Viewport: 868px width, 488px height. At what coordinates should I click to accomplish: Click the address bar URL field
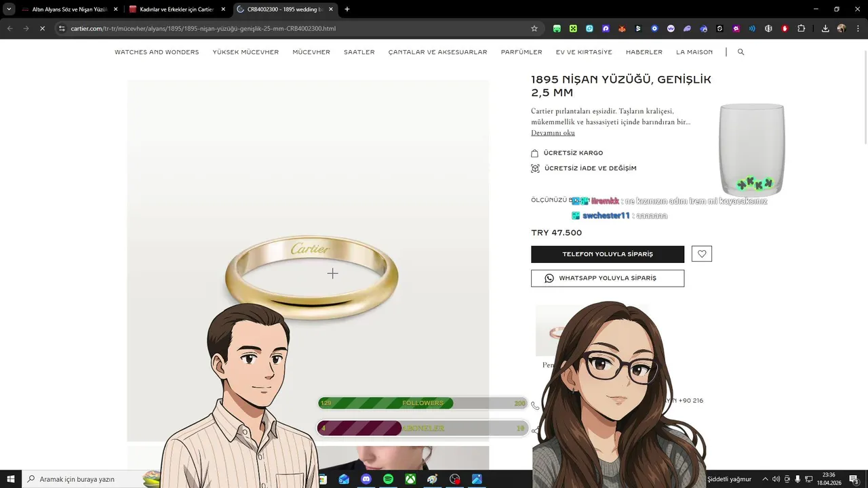point(298,28)
